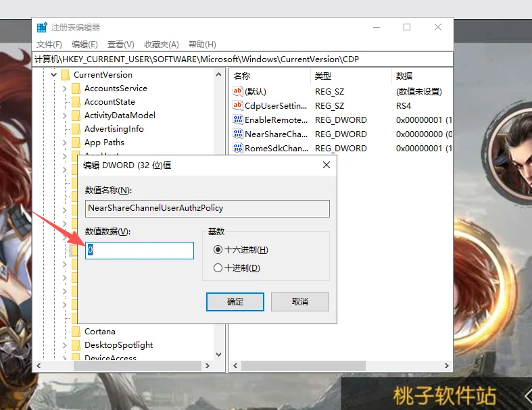532x410 pixels.
Task: Open the 收藏夹(A) menu
Action: pyautogui.click(x=161, y=45)
